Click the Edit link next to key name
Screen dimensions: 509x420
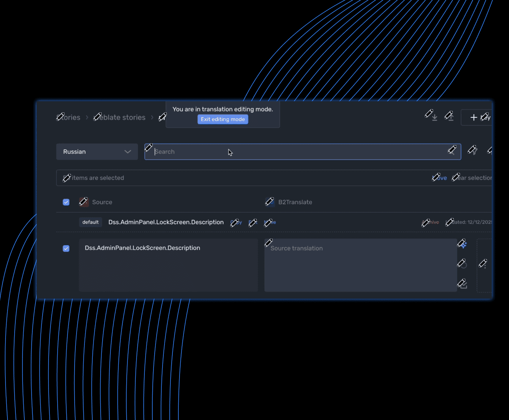[x=253, y=222]
